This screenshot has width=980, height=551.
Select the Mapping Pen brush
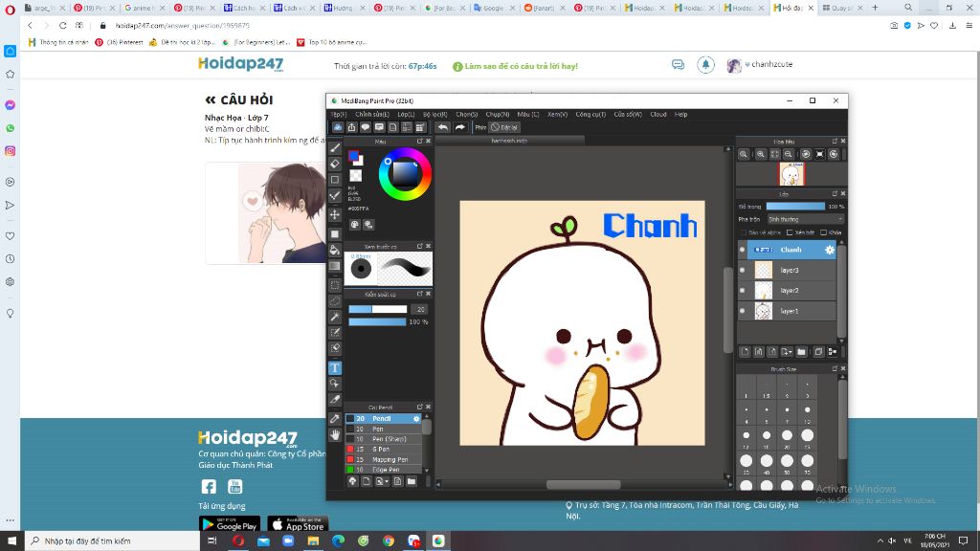click(385, 459)
